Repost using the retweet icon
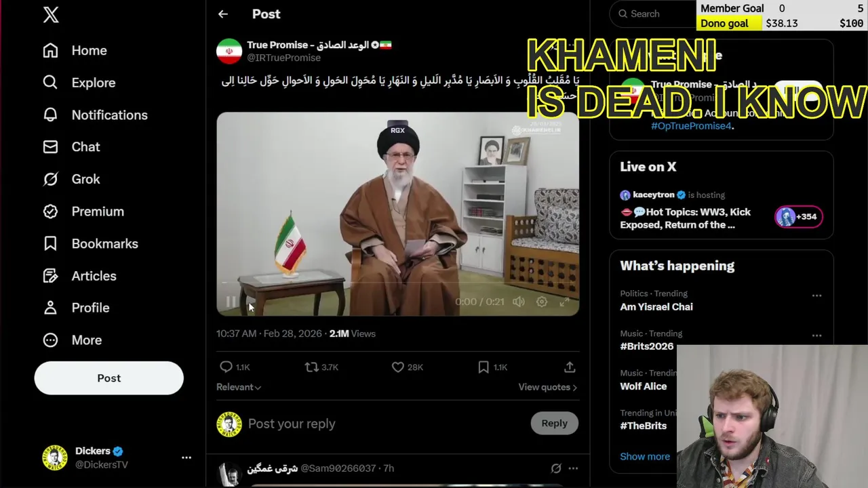This screenshot has width=868, height=488. click(x=312, y=367)
